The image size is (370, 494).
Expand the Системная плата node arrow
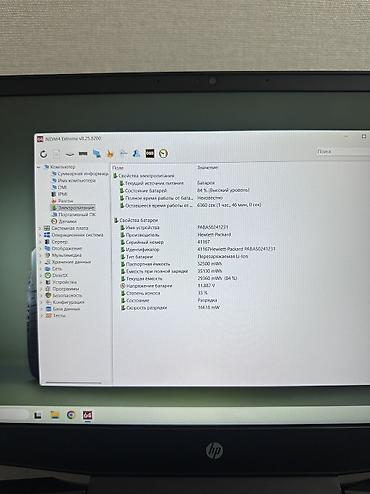click(41, 228)
